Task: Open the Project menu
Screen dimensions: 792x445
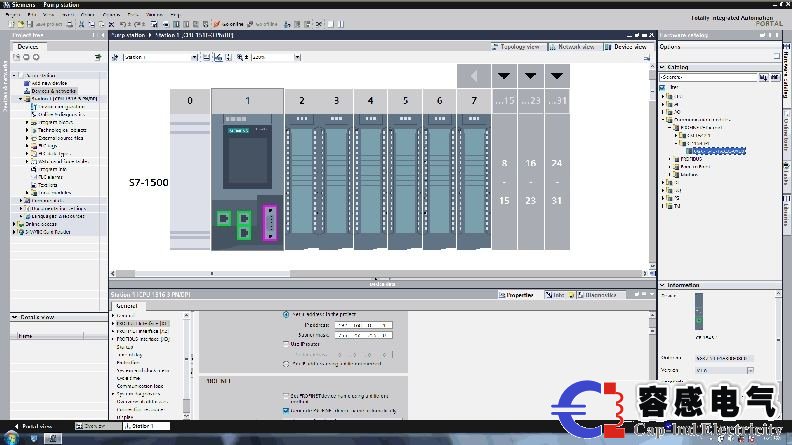Action: (x=13, y=15)
